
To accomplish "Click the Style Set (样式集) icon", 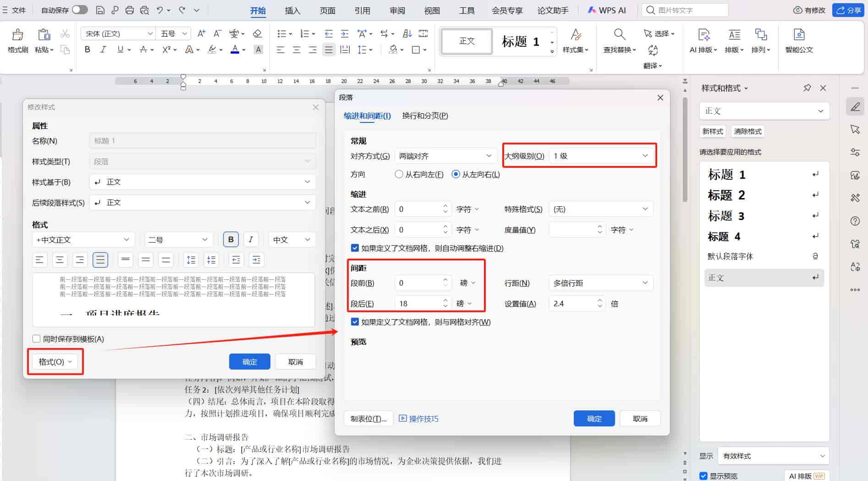I will pos(576,35).
